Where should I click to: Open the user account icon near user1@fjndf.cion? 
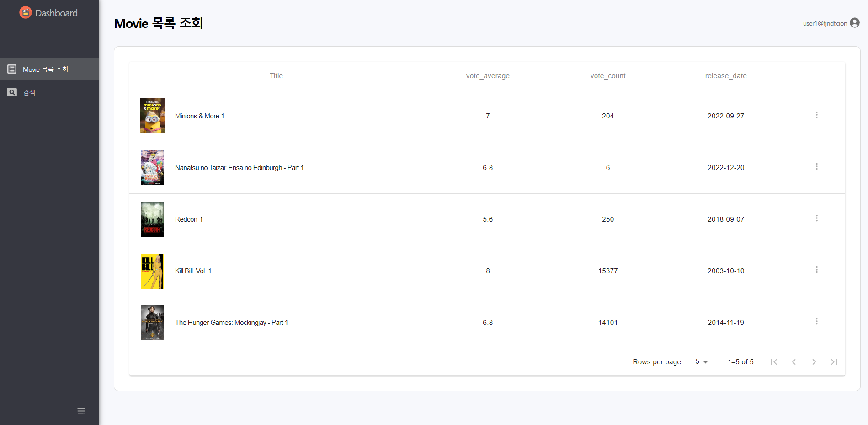pyautogui.click(x=854, y=23)
